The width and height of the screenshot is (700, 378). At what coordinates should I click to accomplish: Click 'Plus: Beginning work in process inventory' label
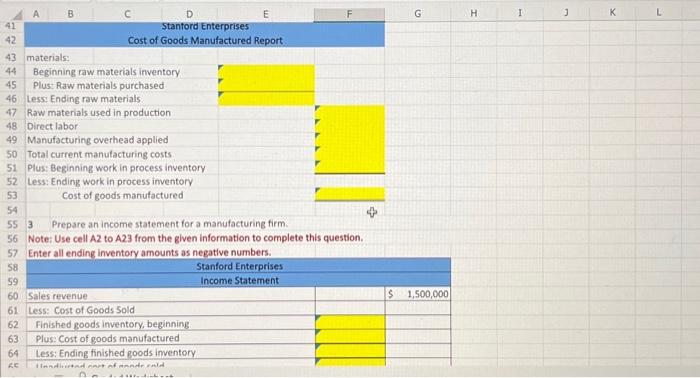pos(116,168)
